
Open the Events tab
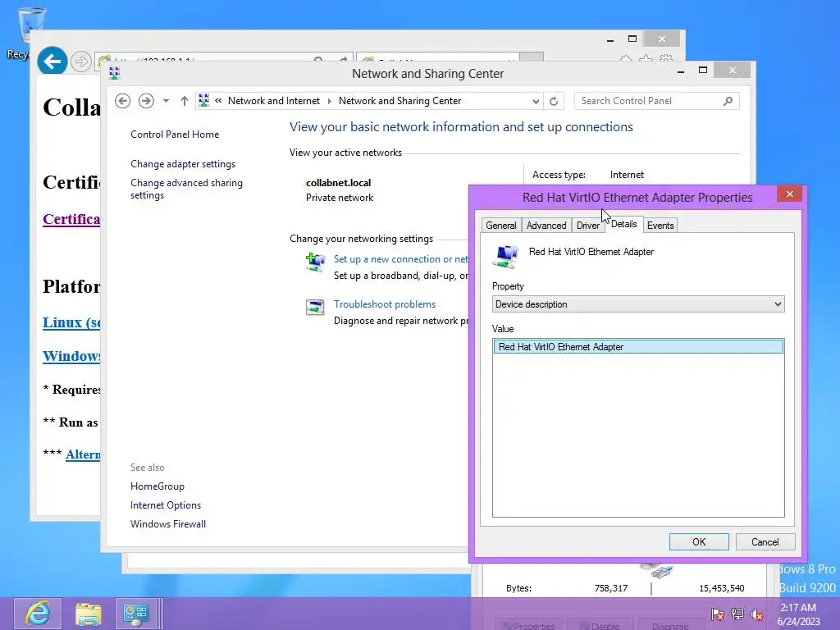pyautogui.click(x=660, y=226)
